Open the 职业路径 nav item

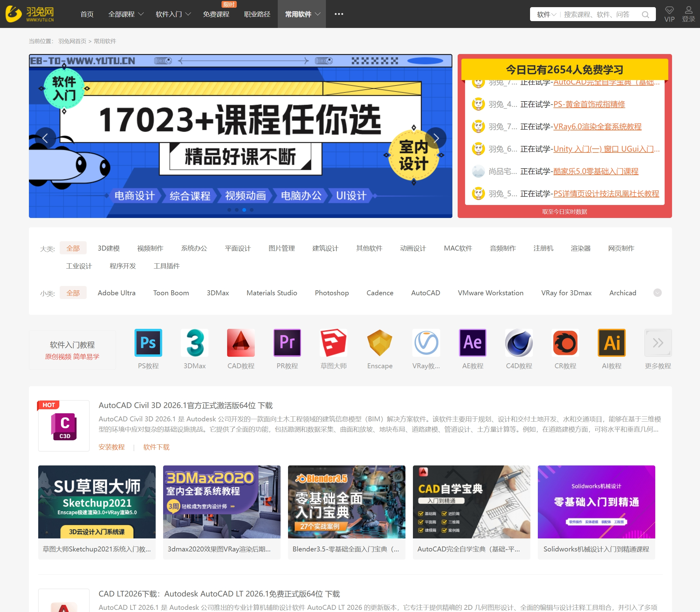coord(257,14)
